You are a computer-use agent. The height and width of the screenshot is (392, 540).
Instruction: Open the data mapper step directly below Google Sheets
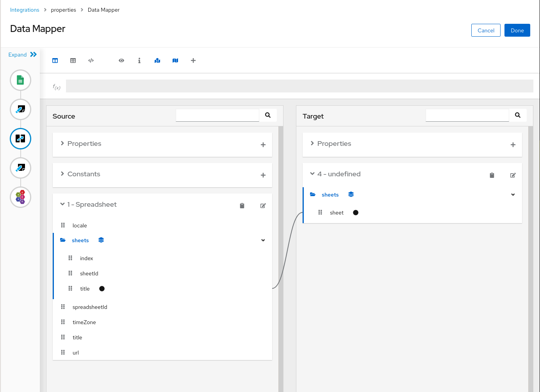[20, 109]
